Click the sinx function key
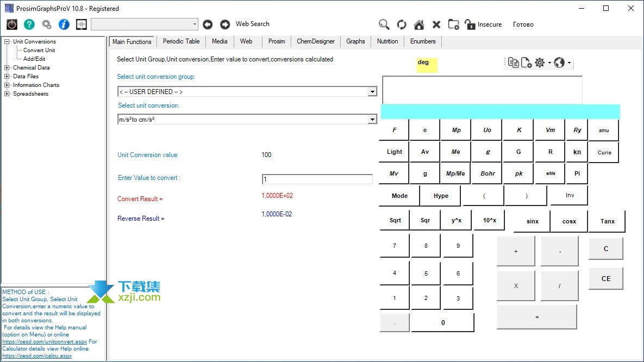Image resolution: width=644 pixels, height=362 pixels. coord(532,221)
